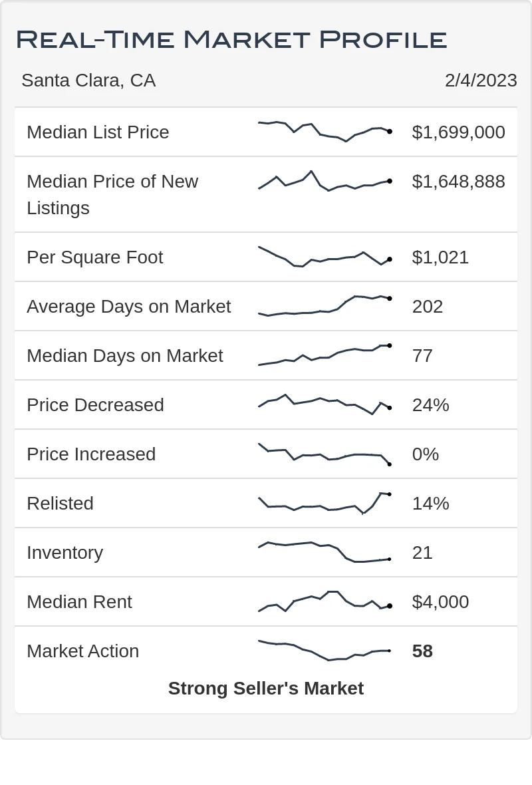Image resolution: width=532 pixels, height=785 pixels.
Task: Click the Relisted trend sparkline
Action: pyautogui.click(x=325, y=503)
